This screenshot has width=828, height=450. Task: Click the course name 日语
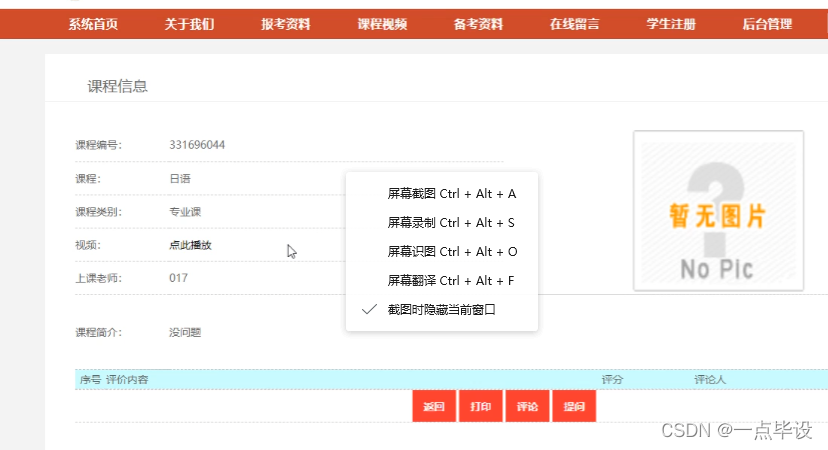180,179
